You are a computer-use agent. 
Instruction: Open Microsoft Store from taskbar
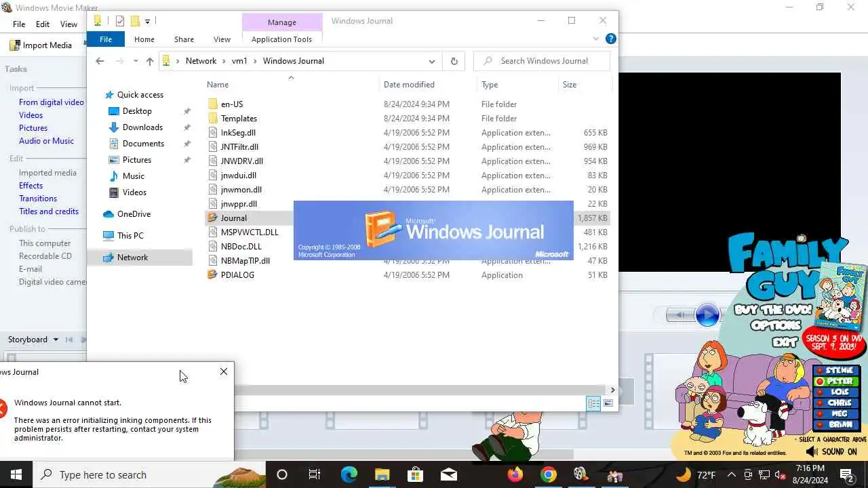(x=415, y=474)
